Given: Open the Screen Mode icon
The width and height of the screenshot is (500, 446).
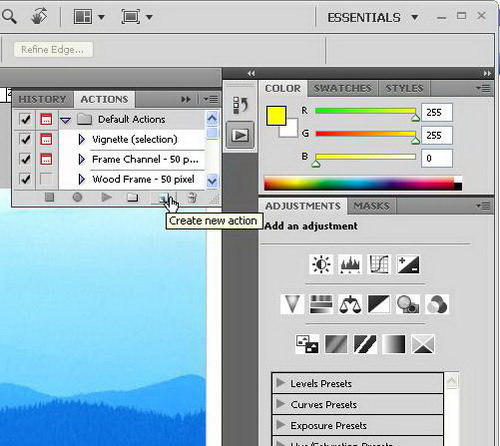Looking at the screenshot, I should (x=131, y=17).
